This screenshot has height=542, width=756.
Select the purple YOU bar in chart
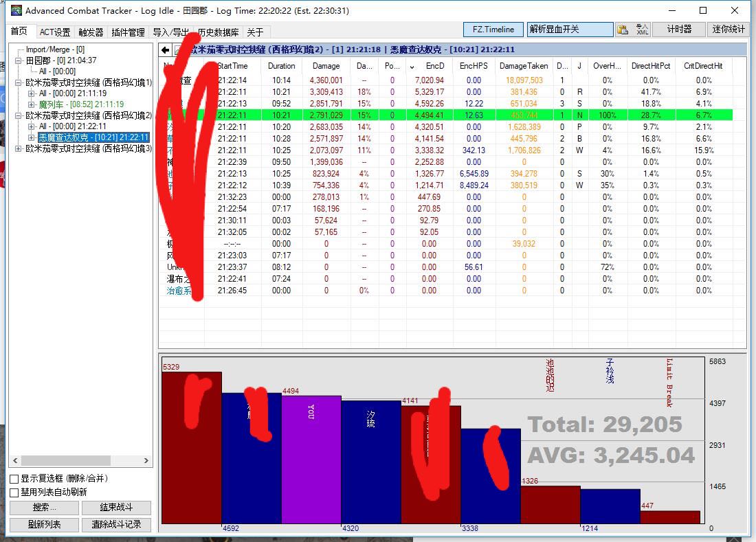point(311,460)
